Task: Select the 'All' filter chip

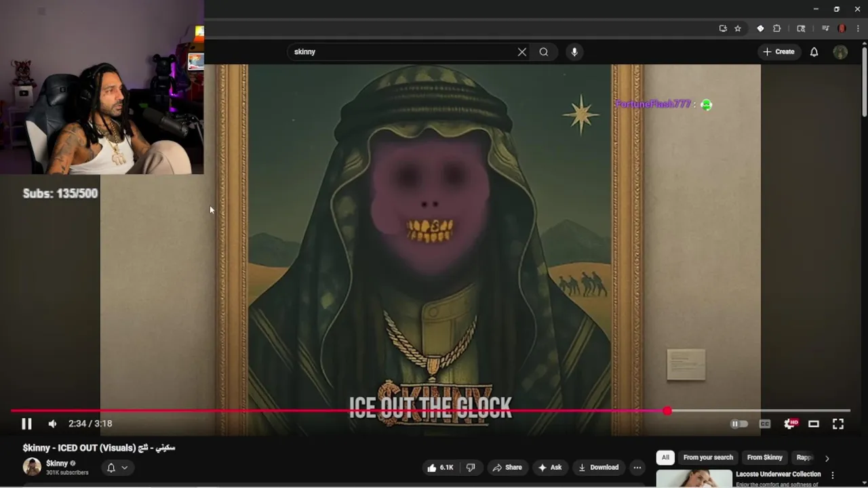Action: (665, 457)
